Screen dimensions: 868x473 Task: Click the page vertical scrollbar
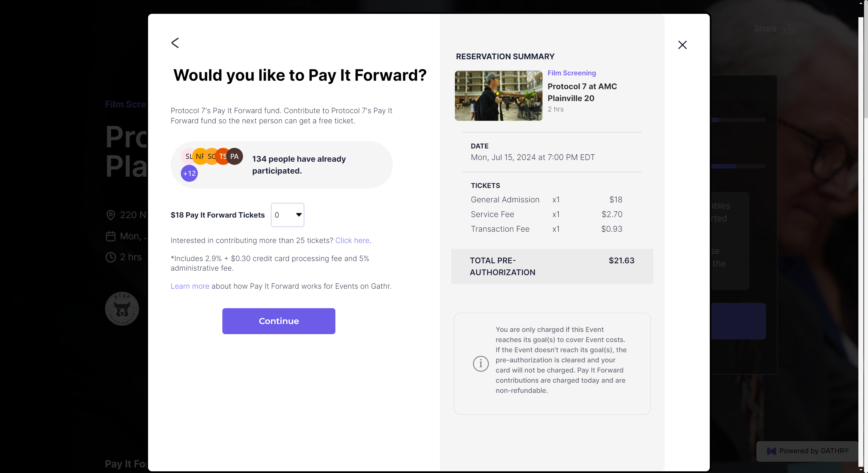(x=865, y=67)
